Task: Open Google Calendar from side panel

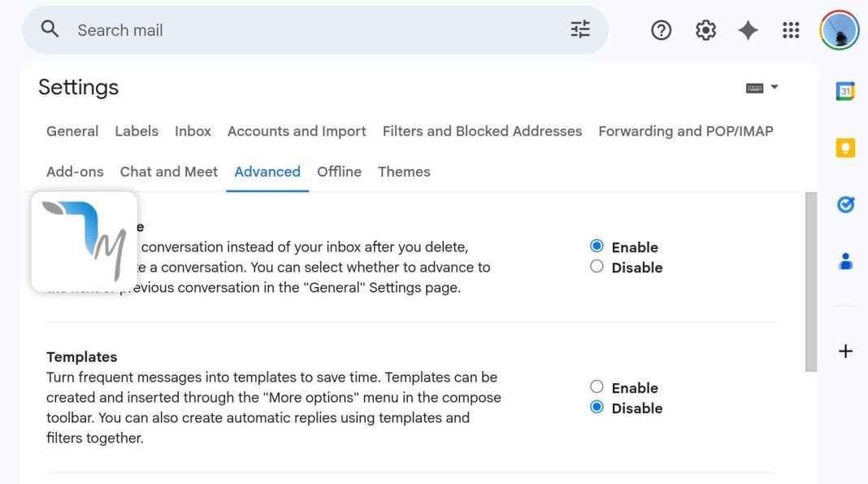Action: [845, 91]
